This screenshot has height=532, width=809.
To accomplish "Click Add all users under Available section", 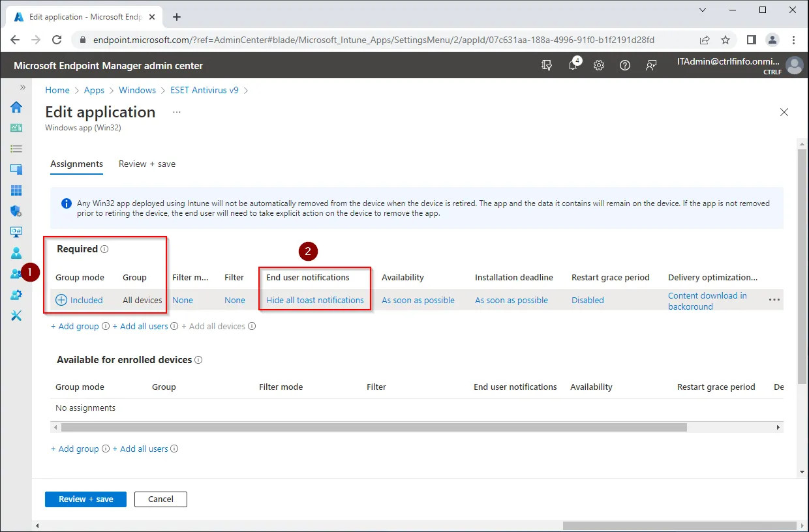I will tap(140, 449).
